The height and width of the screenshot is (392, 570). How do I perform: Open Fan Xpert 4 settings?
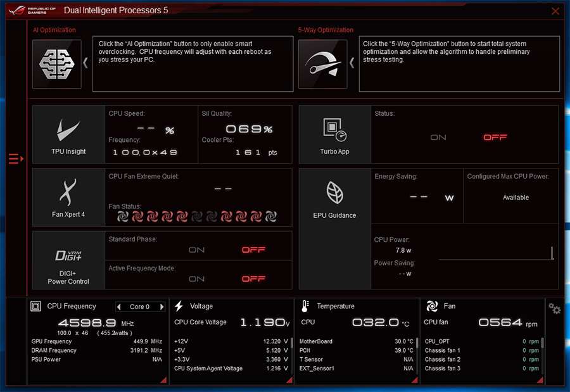click(68, 198)
